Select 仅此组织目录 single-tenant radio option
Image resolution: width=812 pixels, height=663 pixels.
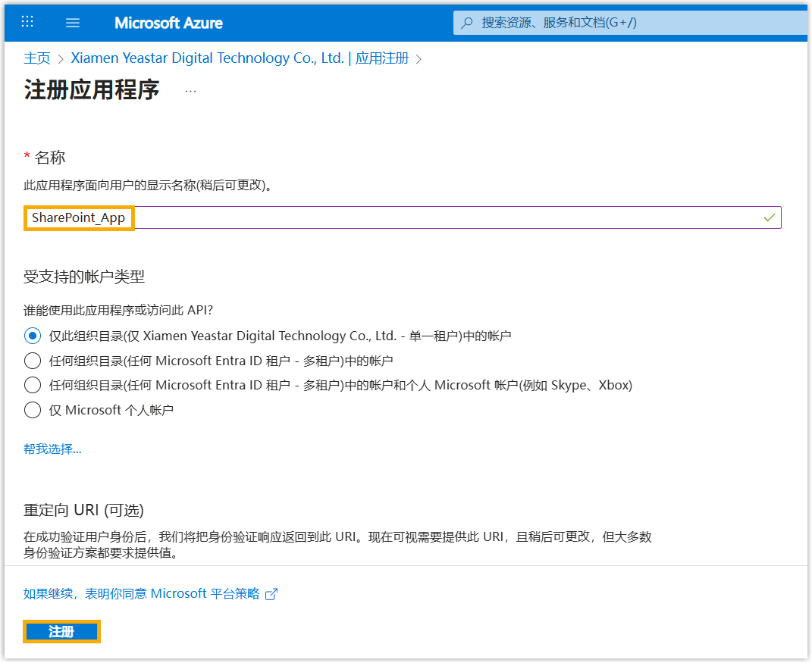tap(33, 336)
